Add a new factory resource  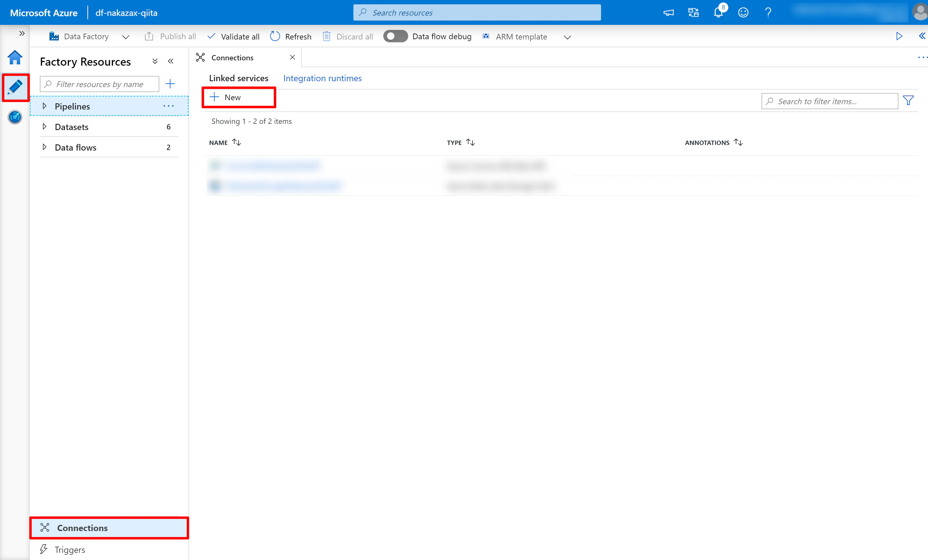click(170, 84)
